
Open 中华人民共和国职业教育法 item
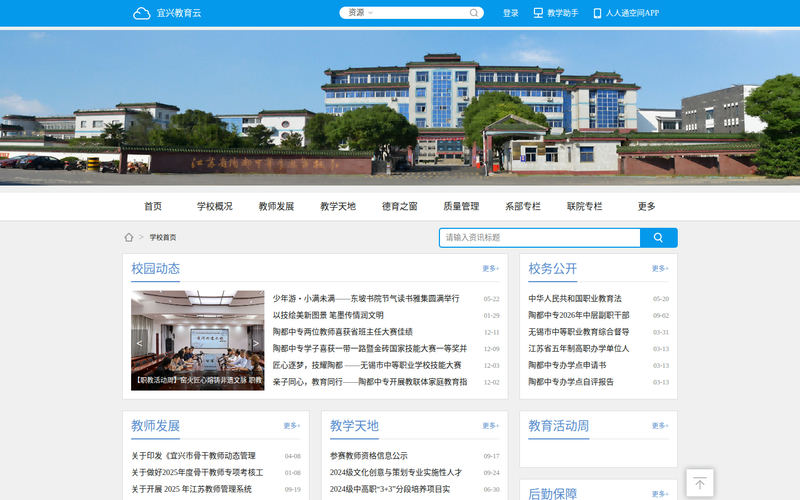[575, 298]
